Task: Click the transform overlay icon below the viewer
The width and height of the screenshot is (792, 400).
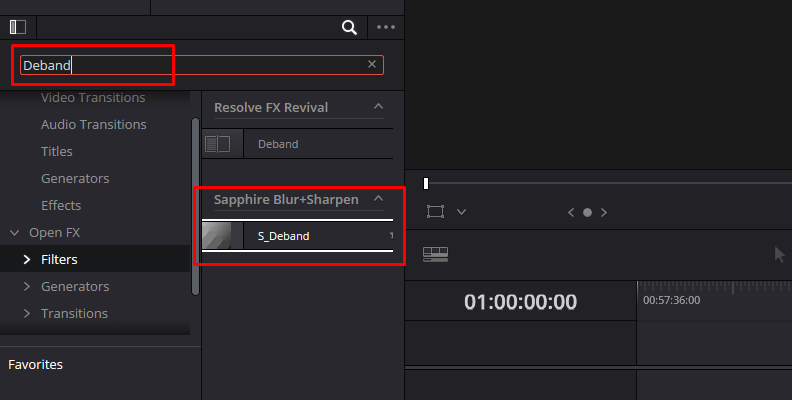Action: [435, 212]
